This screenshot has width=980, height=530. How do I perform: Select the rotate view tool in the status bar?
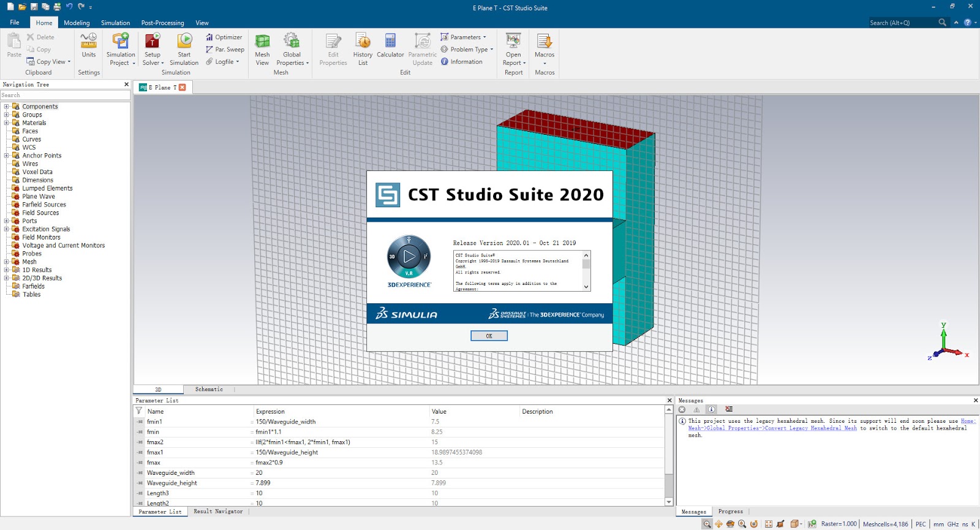tap(730, 524)
